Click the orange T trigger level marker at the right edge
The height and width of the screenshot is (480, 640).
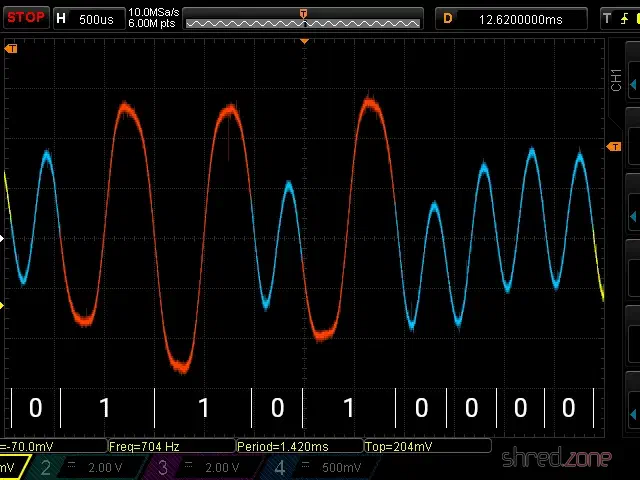click(613, 147)
